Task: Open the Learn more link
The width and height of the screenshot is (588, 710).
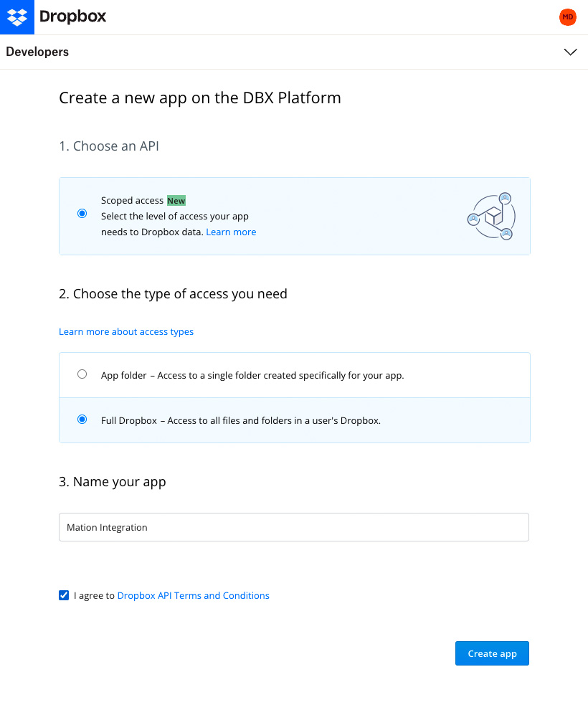Action: (231, 232)
